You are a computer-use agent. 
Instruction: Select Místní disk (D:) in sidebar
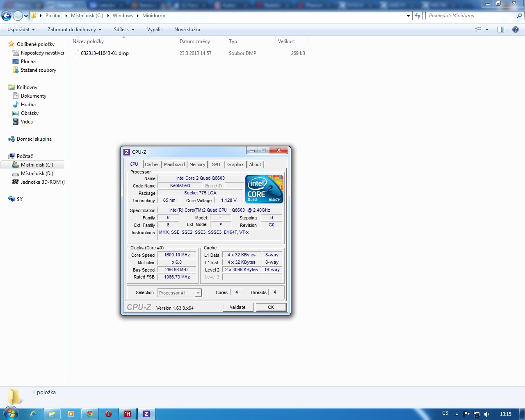[x=37, y=173]
